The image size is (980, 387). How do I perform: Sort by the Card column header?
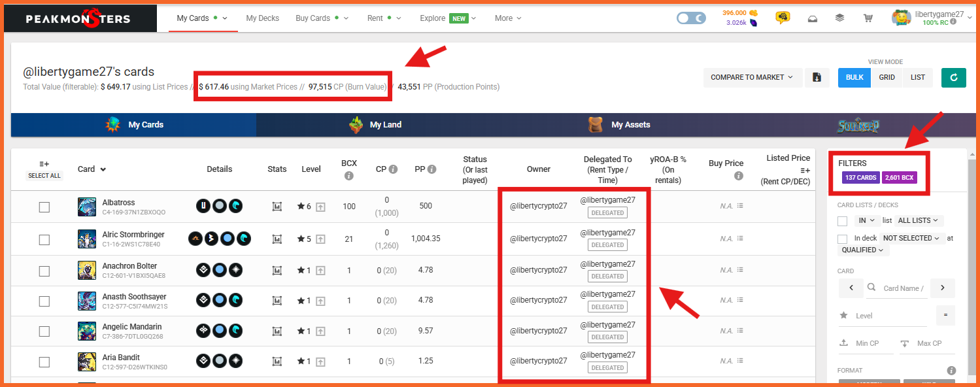click(92, 169)
